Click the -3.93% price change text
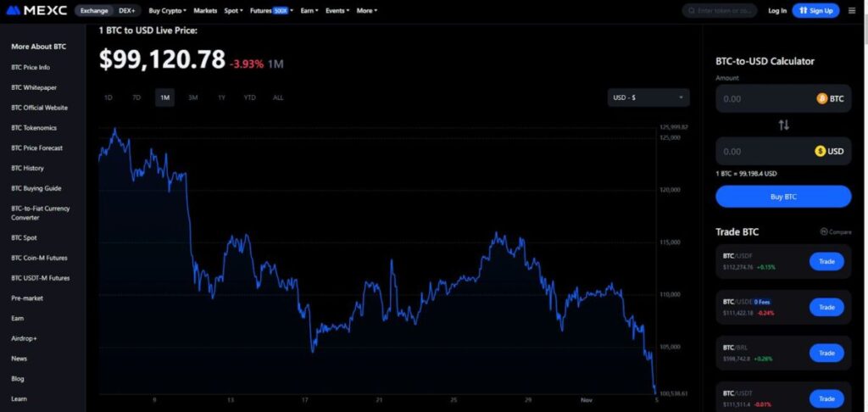Viewport: 868px width, 412px height. pos(247,64)
